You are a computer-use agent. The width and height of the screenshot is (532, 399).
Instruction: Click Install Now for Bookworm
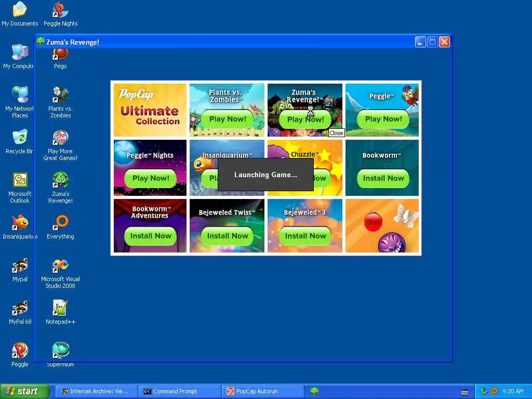tap(383, 179)
